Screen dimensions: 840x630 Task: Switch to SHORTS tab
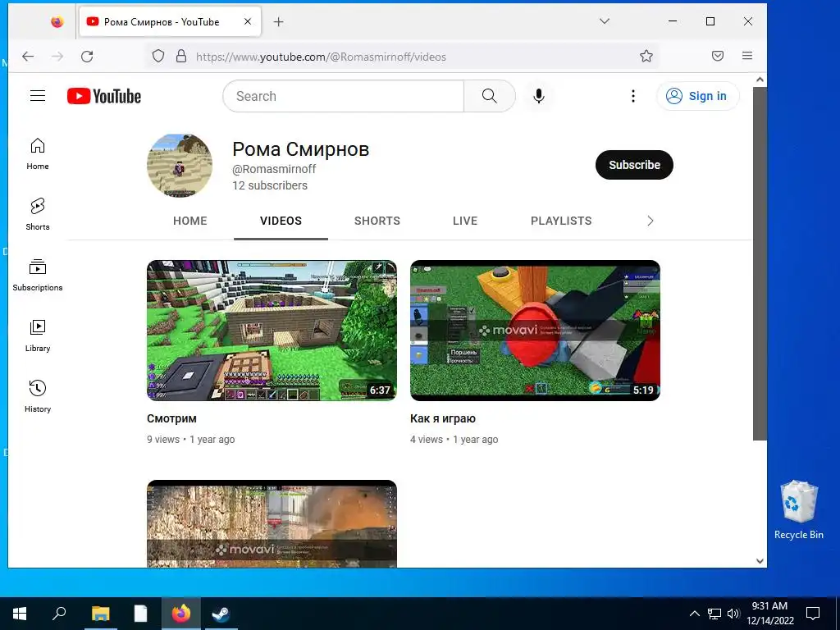coord(377,221)
